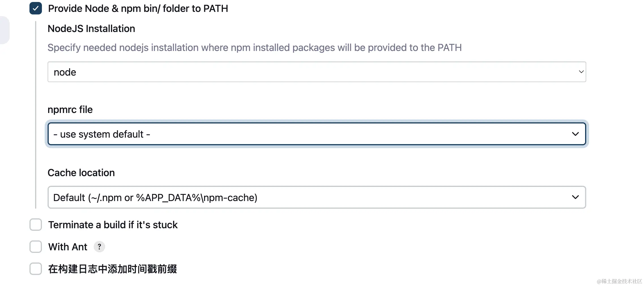Click chevron arrow of npmrc file selector
This screenshot has width=644, height=286.
pos(575,134)
